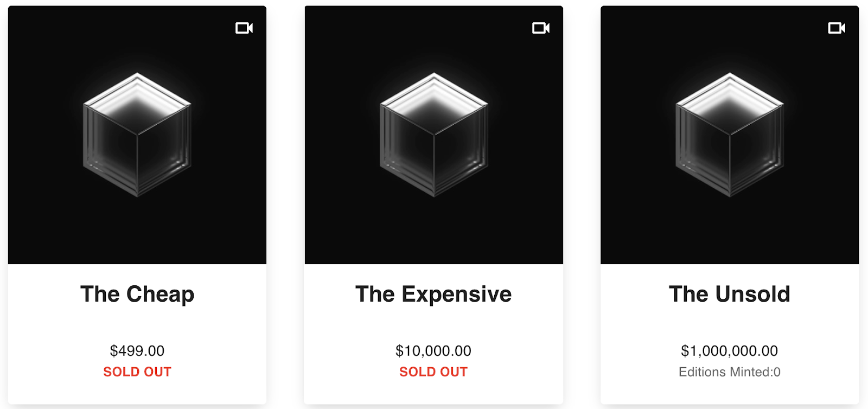Select the $499.00 price text
The height and width of the screenshot is (409, 868).
[x=137, y=351]
